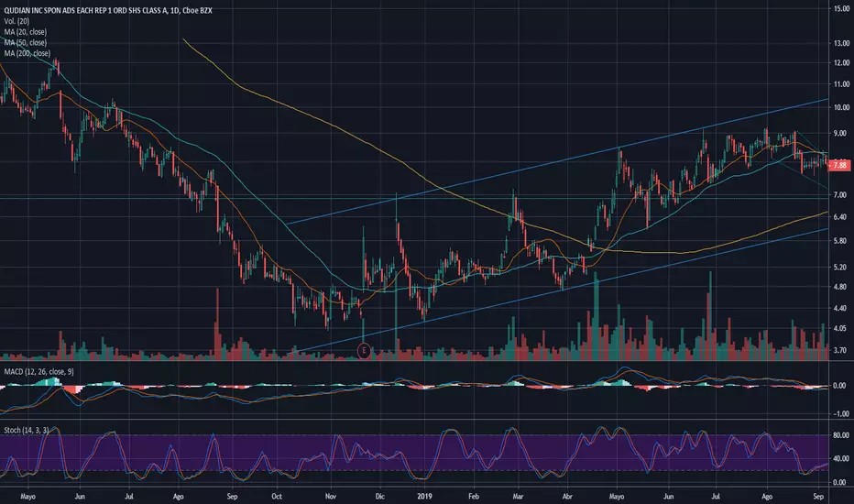Click the 15.00 price axis label

point(841,9)
